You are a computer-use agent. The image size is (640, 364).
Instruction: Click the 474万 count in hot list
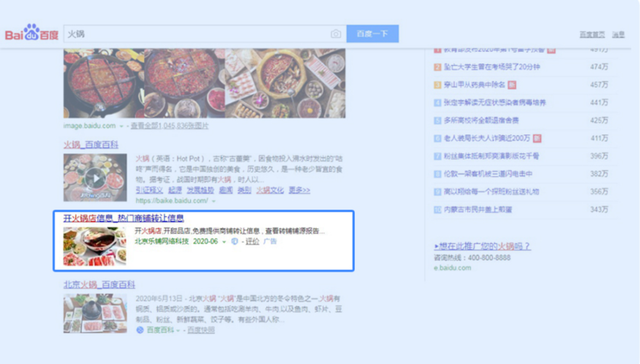tap(599, 67)
